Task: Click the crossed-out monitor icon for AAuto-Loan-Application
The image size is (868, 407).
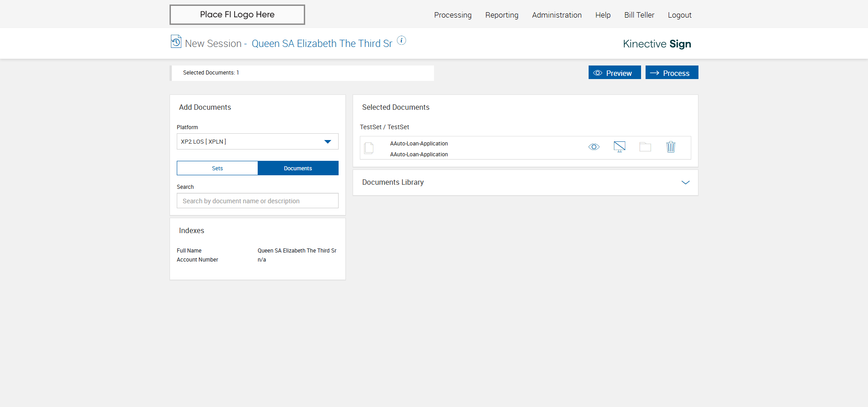Action: point(619,147)
